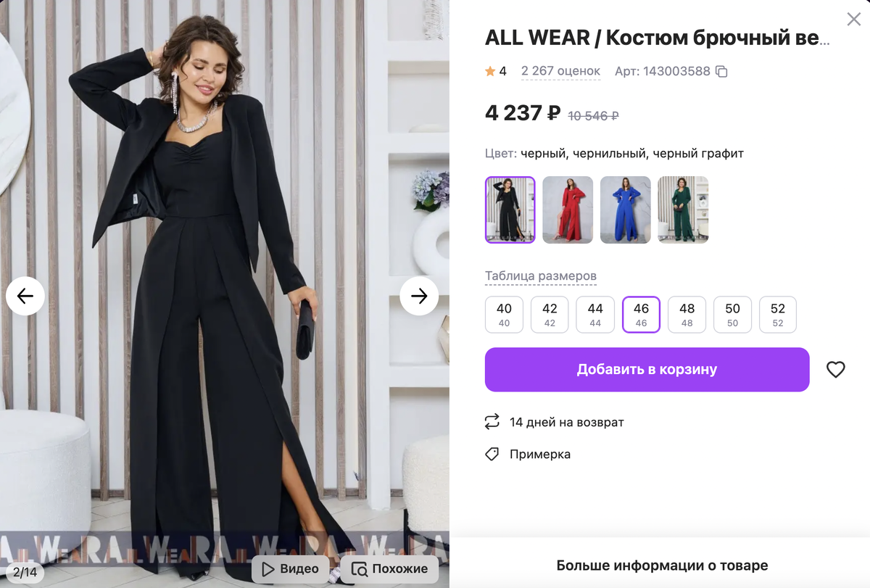
Task: Show similar items via Похожие button
Action: 389,568
